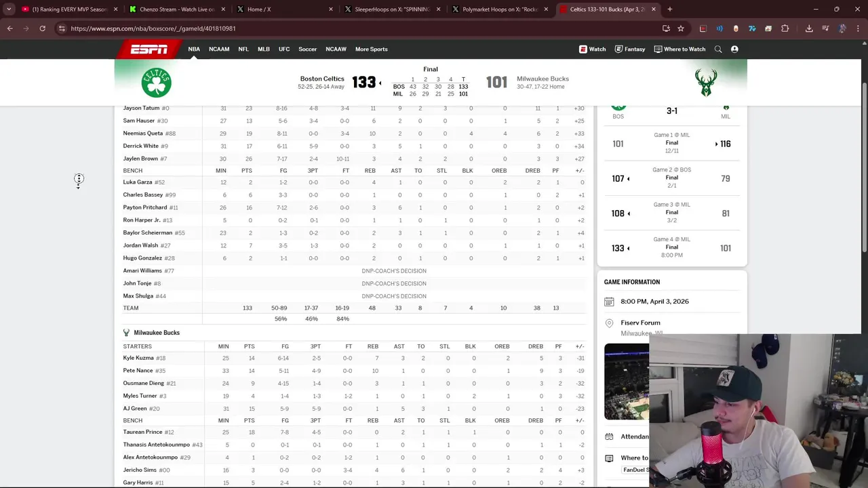Close the Celtics 133-101 Bucks tab

(x=654, y=9)
